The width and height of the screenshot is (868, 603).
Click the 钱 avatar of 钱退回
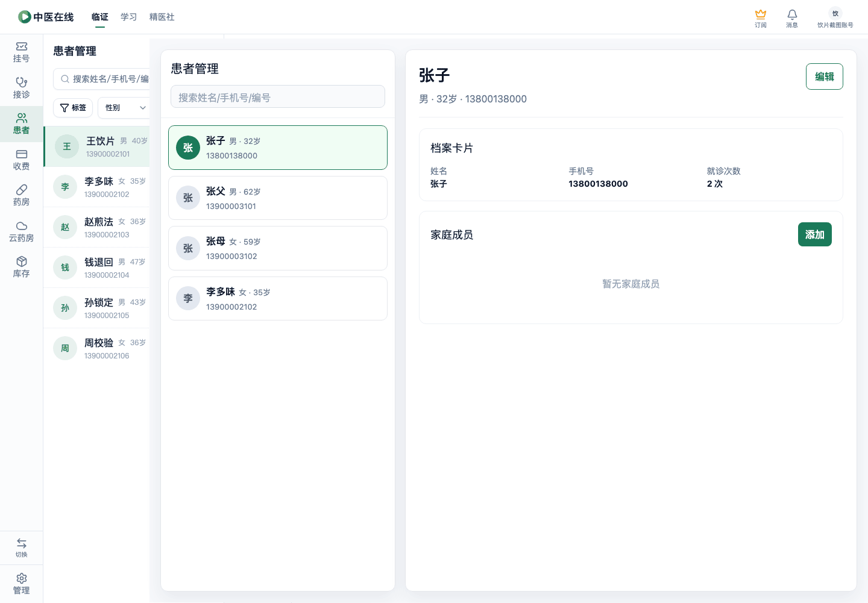coord(65,267)
